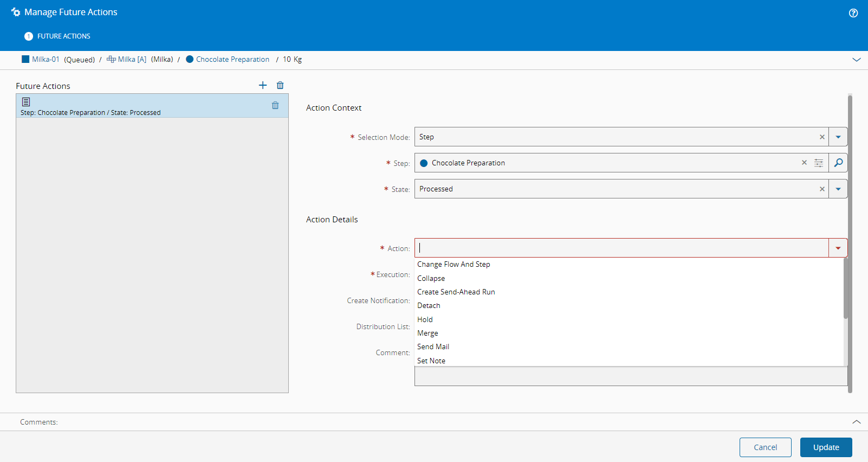Image resolution: width=868 pixels, height=462 pixels.
Task: Clear the Selection Mode value
Action: (822, 137)
